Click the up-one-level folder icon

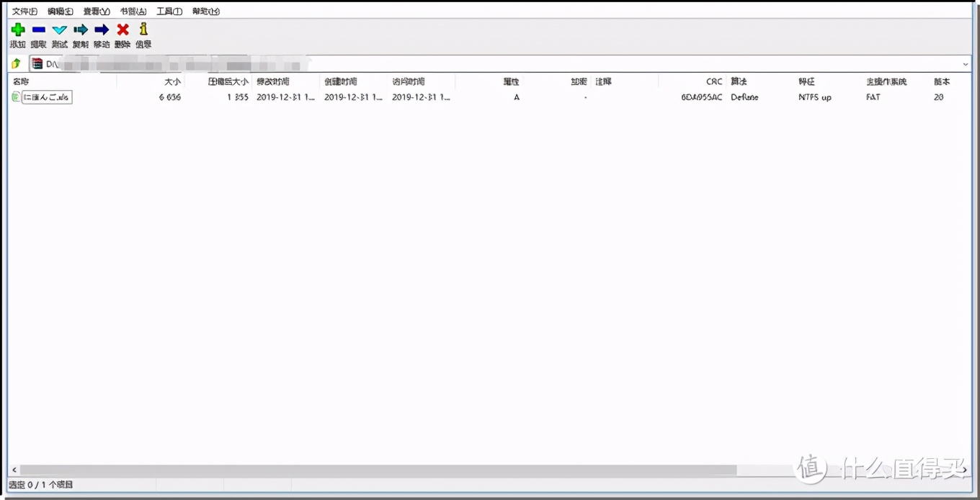point(15,63)
